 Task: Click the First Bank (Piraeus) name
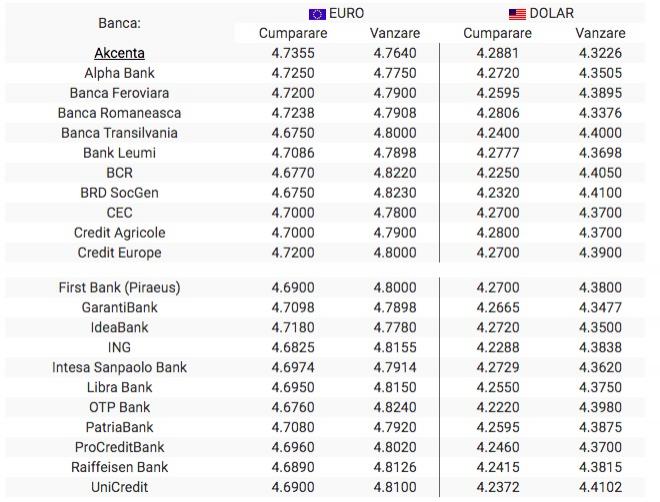tap(119, 287)
